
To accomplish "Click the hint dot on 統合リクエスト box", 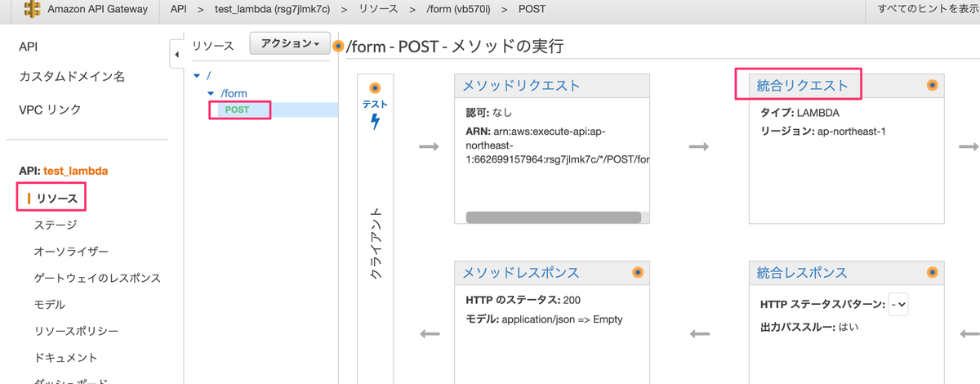I will tap(932, 85).
